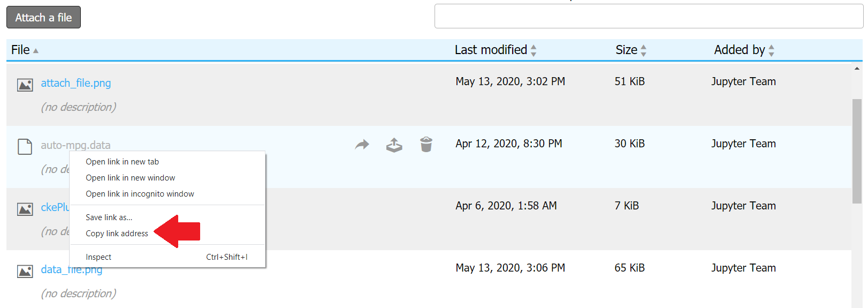This screenshot has height=308, width=868.
Task: Open the attach_file.png link
Action: [x=76, y=83]
